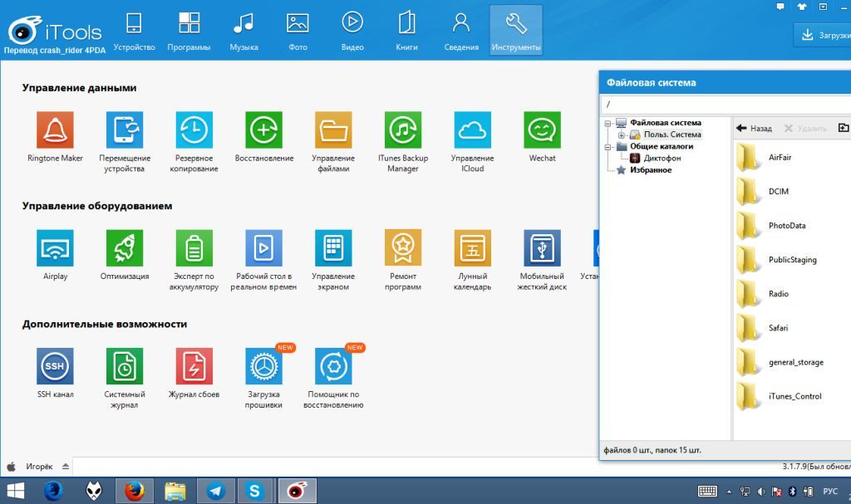This screenshot has height=504, width=851.
Task: Select Избранное in the tree
Action: (651, 170)
